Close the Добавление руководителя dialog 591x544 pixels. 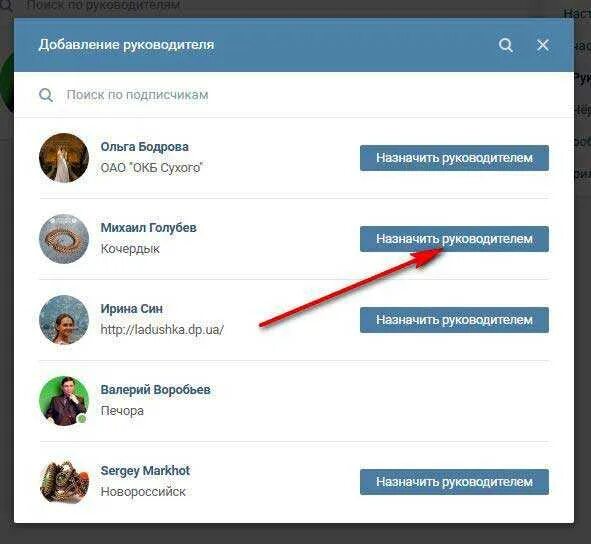pyautogui.click(x=542, y=45)
